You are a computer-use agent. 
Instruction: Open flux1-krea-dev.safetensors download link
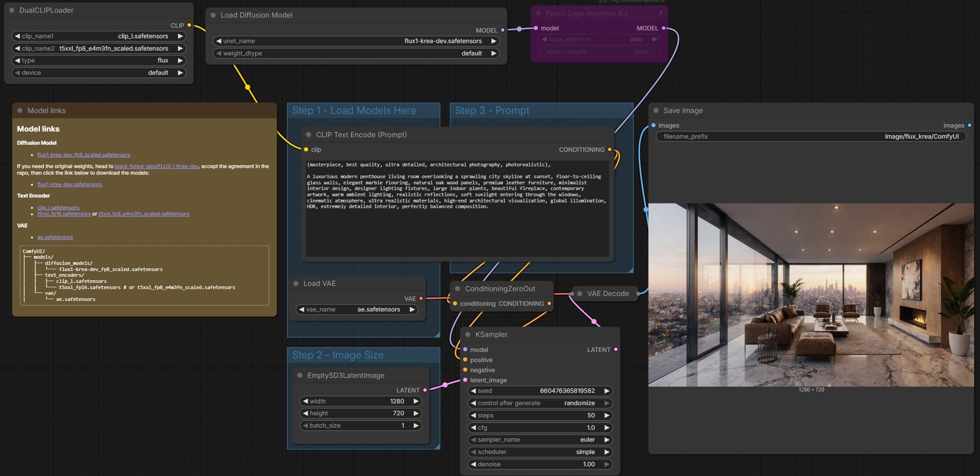click(69, 184)
